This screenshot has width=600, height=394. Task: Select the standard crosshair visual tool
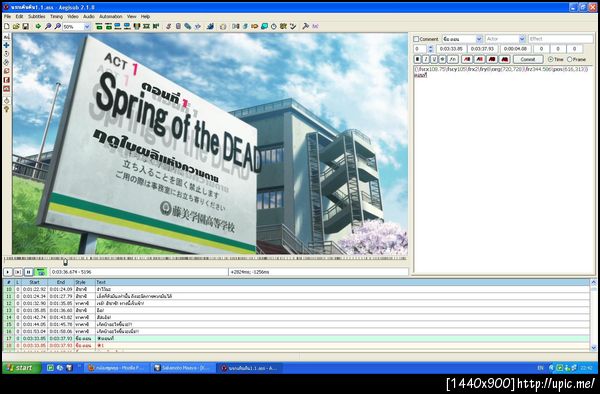(x=6, y=37)
